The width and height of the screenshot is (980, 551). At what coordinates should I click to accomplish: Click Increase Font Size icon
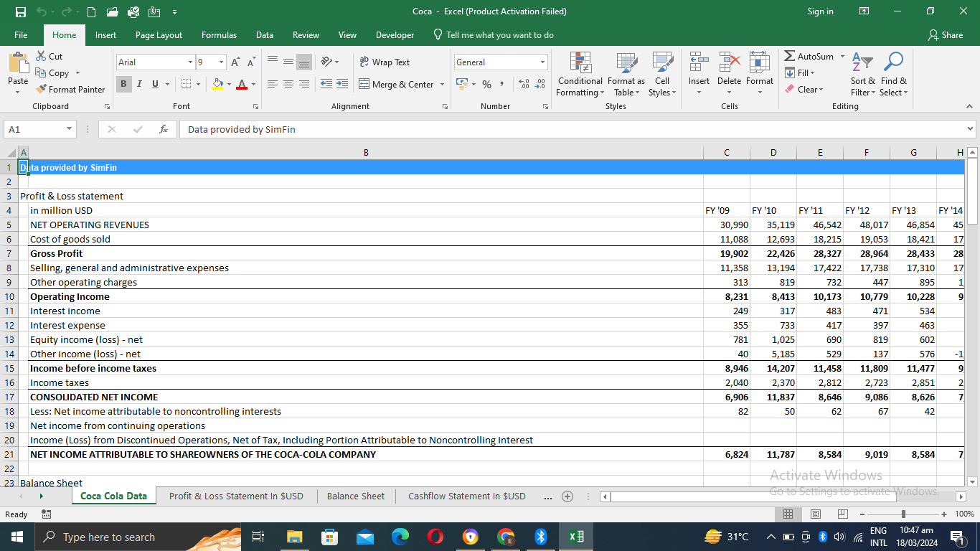point(236,62)
